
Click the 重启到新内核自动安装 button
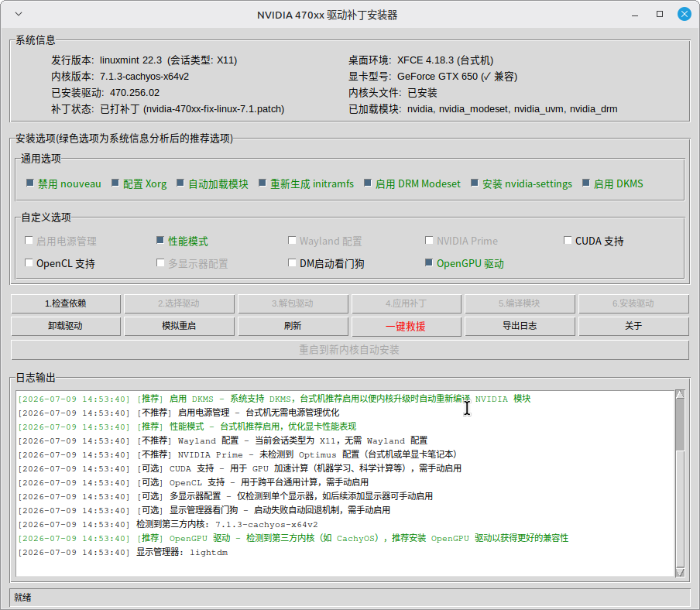pos(349,350)
